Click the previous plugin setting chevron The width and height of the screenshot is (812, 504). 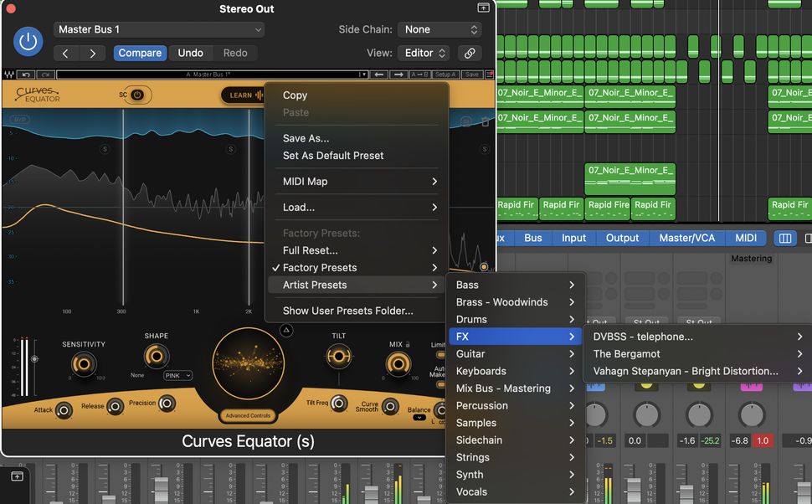pos(66,53)
